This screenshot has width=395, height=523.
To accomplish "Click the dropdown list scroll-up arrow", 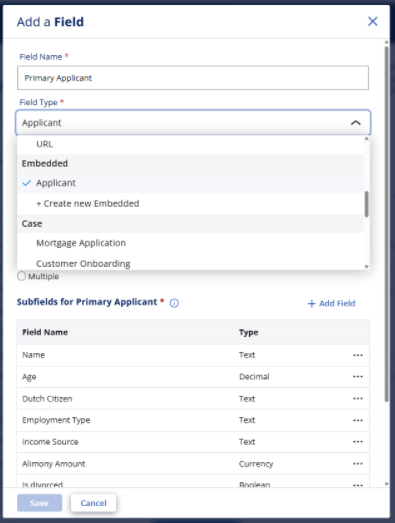I will point(367,138).
